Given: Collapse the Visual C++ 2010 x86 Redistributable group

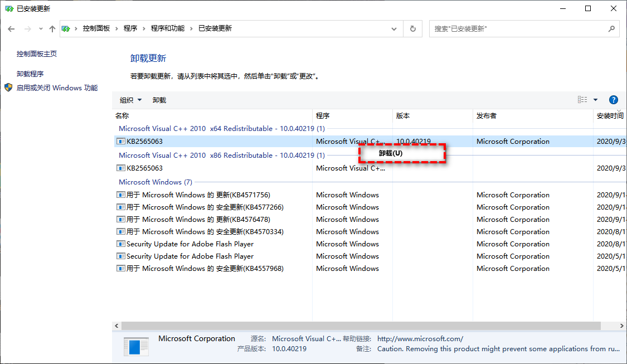Looking at the screenshot, I should point(222,156).
